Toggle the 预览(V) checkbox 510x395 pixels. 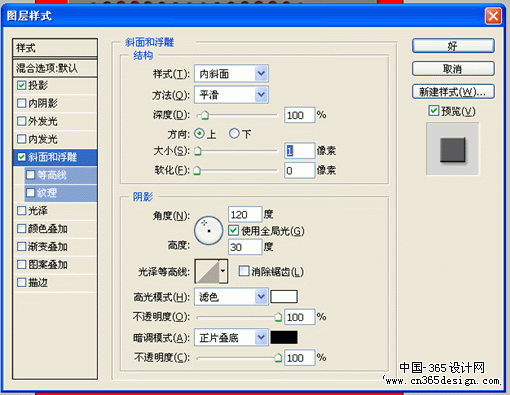click(434, 111)
